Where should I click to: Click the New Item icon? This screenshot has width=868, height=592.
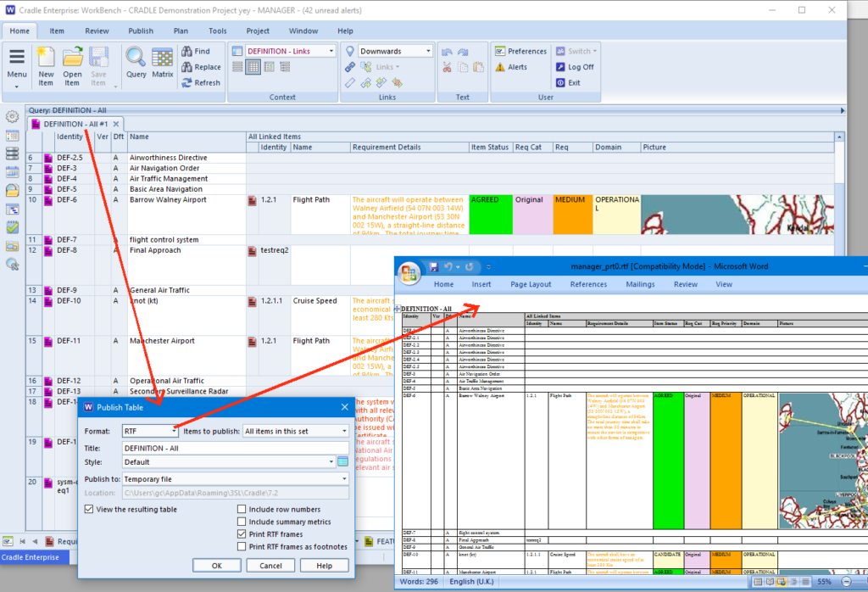pos(46,57)
